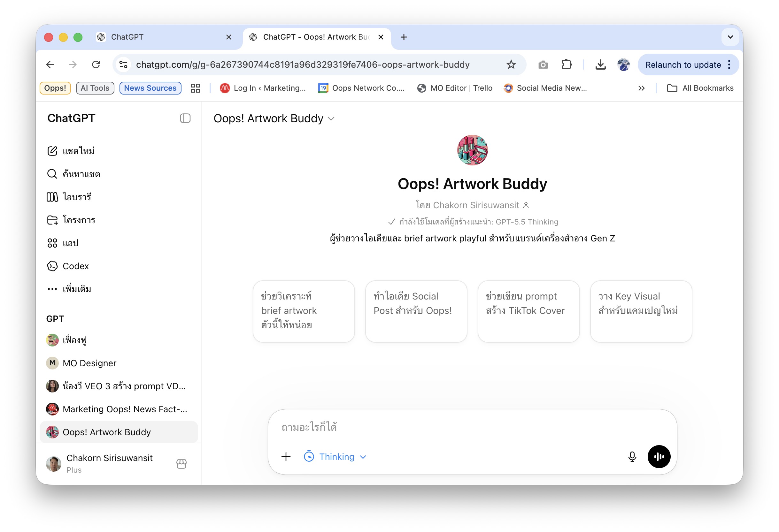This screenshot has height=532, width=779.
Task: Click Relaunch to update button
Action: tap(683, 65)
